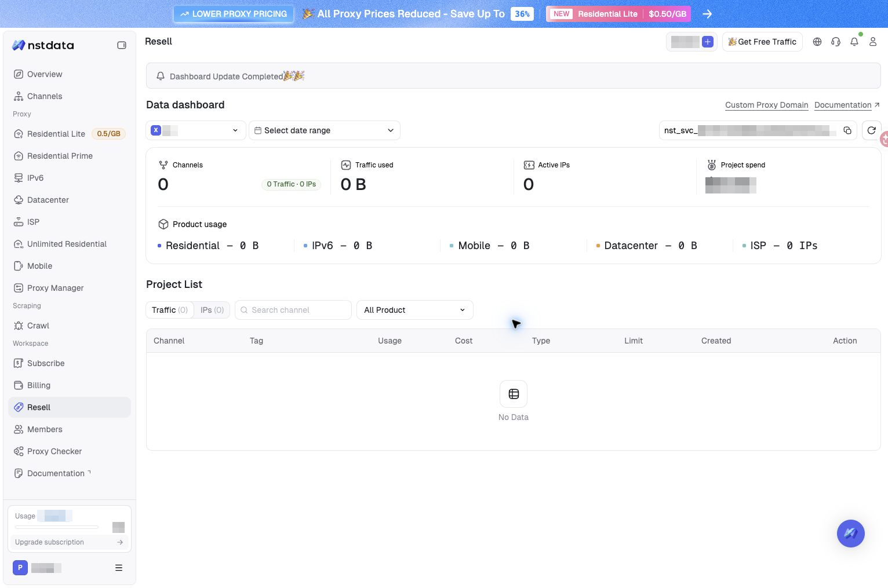Screen dimensions: 888x588
Task: Click the blue plus add-balance icon
Action: [708, 42]
